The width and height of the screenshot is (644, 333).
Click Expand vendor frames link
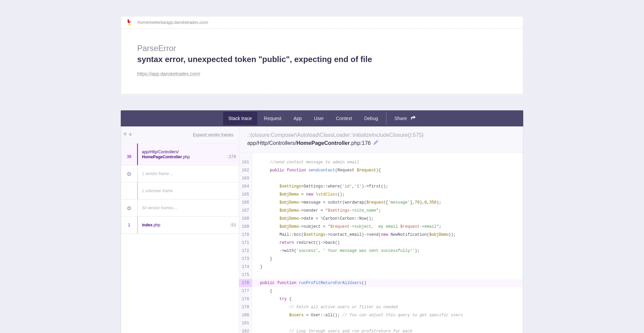(213, 135)
